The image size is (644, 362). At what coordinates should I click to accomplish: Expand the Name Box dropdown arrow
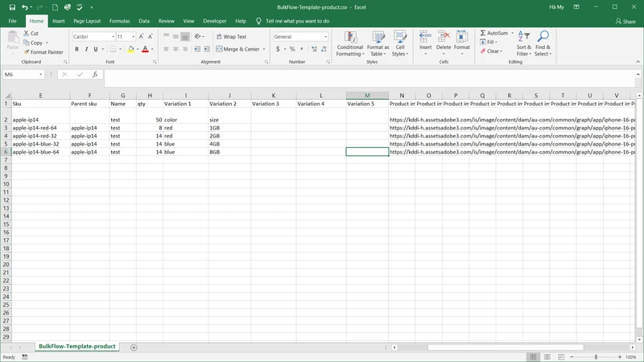pos(40,74)
